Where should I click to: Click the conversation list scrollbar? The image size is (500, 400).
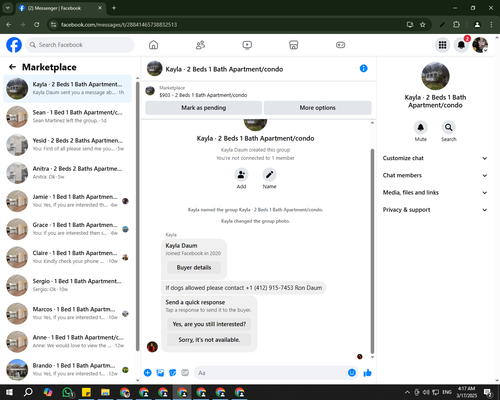137,215
